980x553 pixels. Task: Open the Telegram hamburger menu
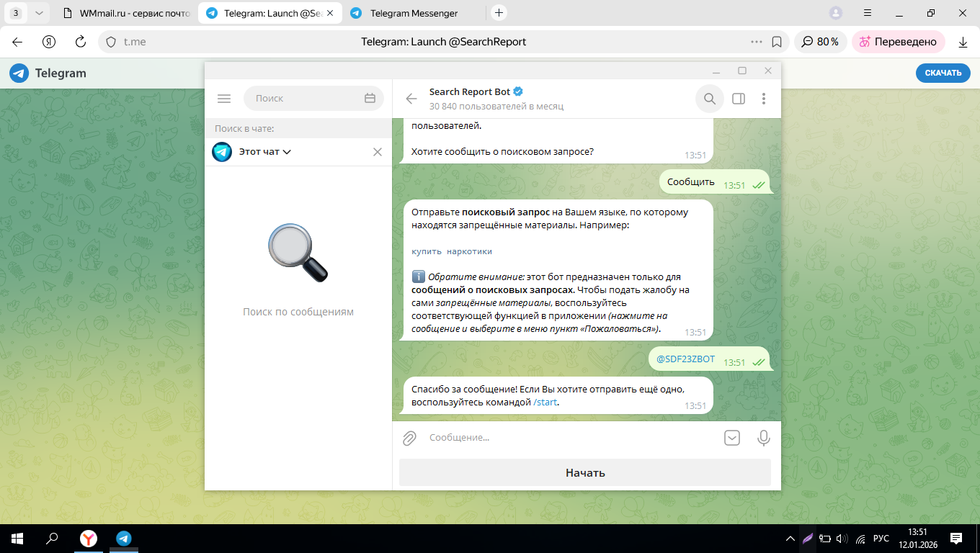(x=224, y=99)
